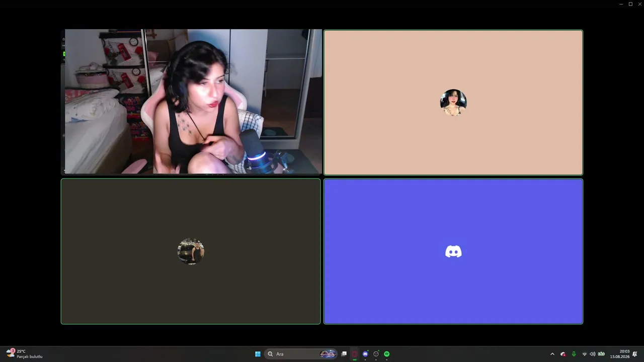Show hidden system tray icons

(552, 354)
